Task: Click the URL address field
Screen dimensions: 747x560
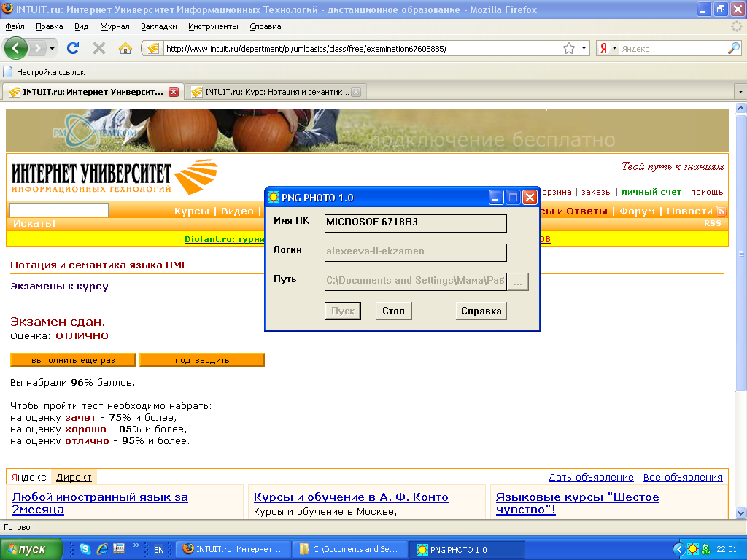Action: [x=362, y=49]
